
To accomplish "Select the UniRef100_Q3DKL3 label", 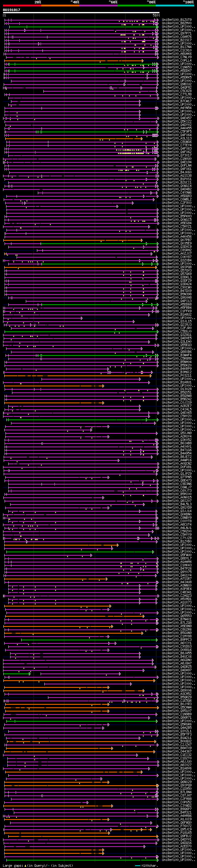I will [x=177, y=277].
